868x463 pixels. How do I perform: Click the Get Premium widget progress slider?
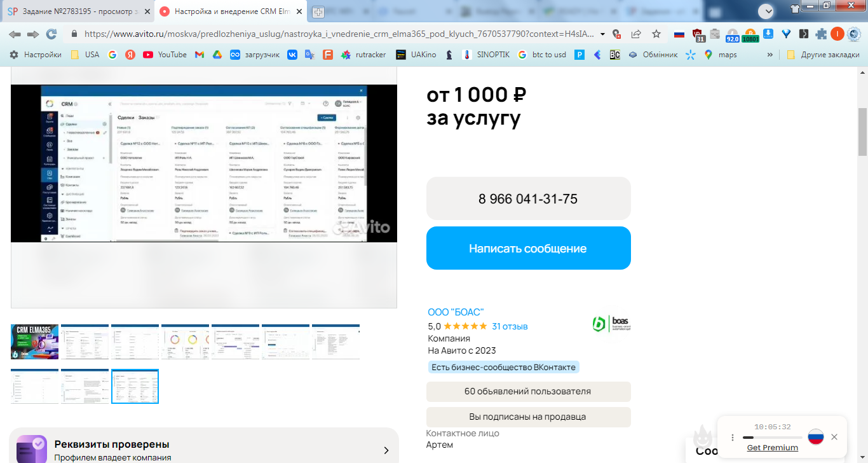pyautogui.click(x=772, y=438)
